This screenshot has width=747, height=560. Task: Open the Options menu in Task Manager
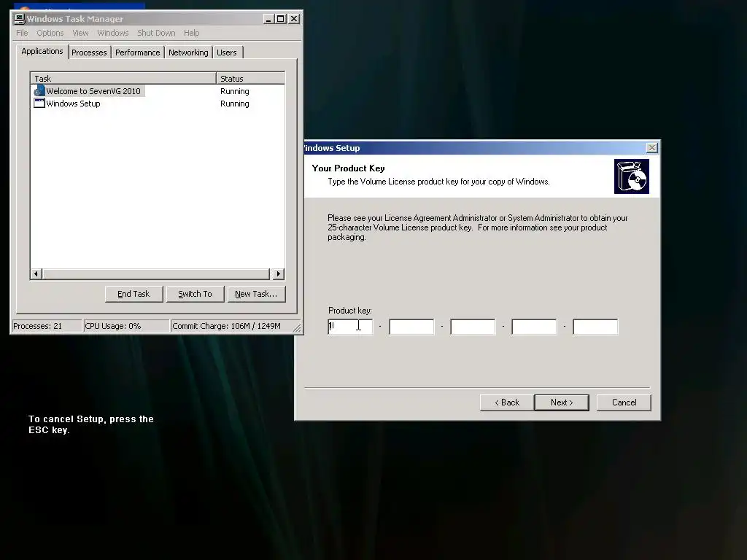[x=50, y=33]
